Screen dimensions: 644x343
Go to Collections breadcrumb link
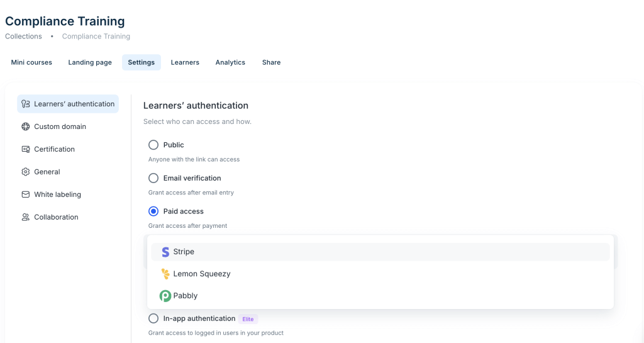[x=23, y=37]
